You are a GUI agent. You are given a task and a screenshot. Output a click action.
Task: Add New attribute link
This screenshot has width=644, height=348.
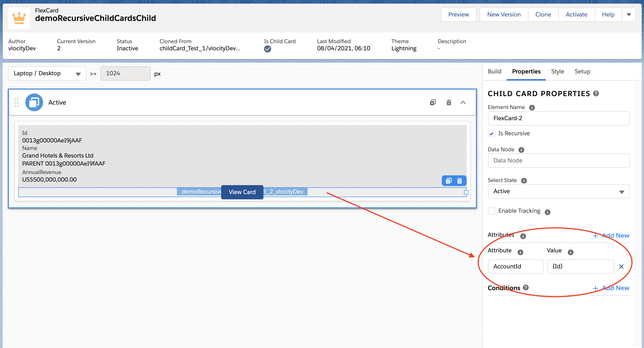pos(611,236)
